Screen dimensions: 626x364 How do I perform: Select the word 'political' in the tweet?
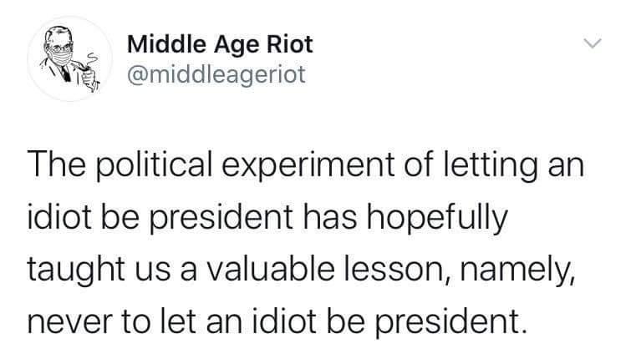[154, 166]
